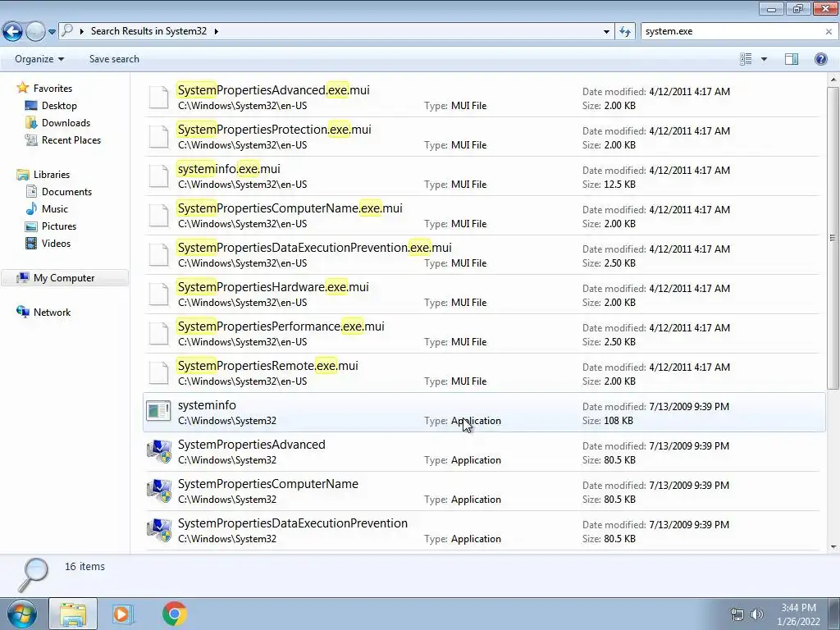Image resolution: width=840 pixels, height=630 pixels.
Task: Open the Downloads folder link
Action: [x=66, y=123]
